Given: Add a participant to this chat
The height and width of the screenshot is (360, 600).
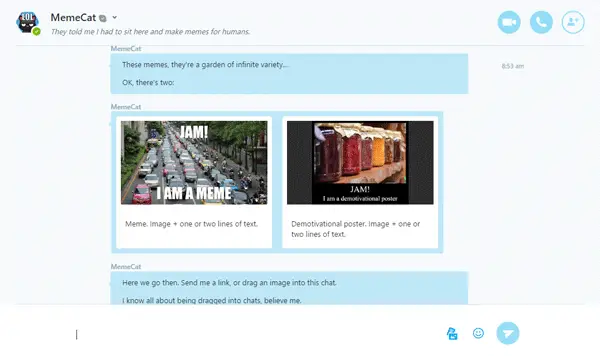Looking at the screenshot, I should coord(573,22).
